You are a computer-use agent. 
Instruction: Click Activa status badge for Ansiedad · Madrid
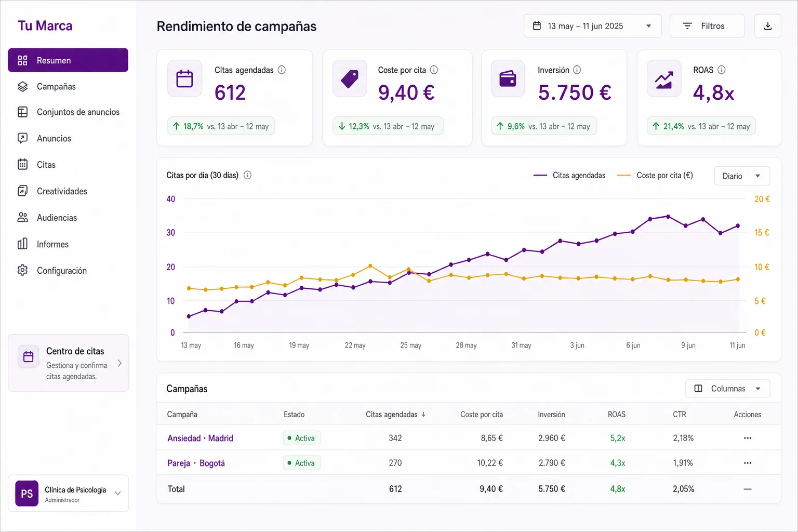pyautogui.click(x=302, y=438)
